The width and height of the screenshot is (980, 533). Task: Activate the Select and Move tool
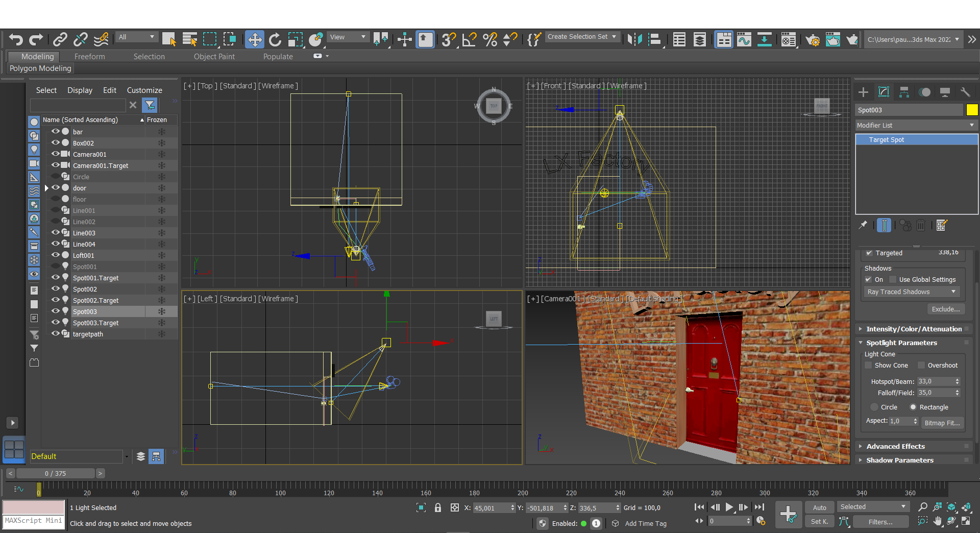(x=254, y=39)
